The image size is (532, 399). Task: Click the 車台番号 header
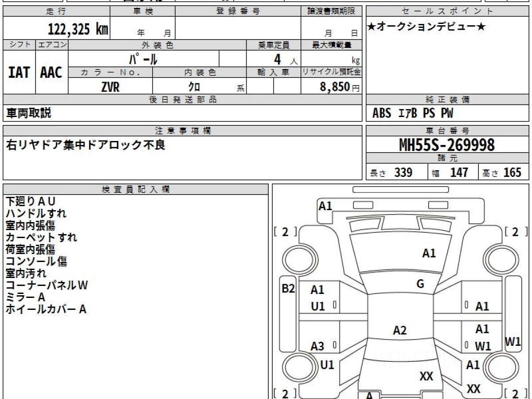[447, 130]
